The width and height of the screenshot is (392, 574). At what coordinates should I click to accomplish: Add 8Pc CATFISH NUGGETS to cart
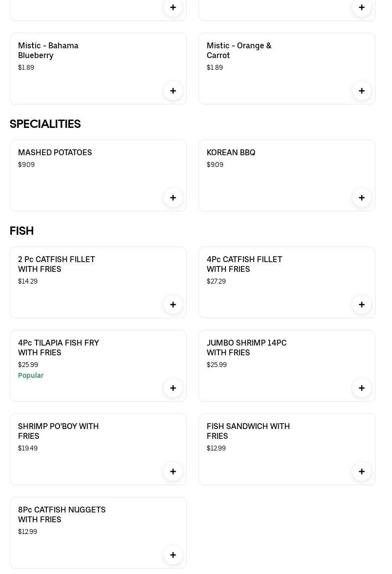(x=173, y=555)
